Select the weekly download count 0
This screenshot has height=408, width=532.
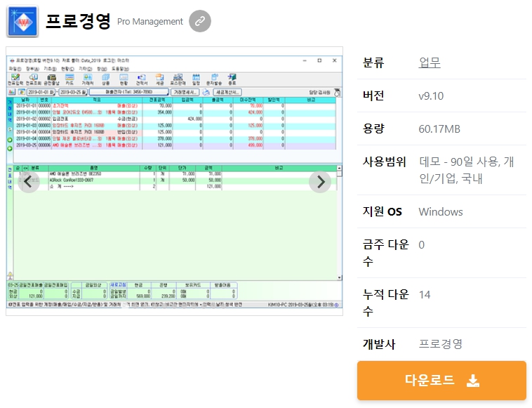(x=421, y=245)
